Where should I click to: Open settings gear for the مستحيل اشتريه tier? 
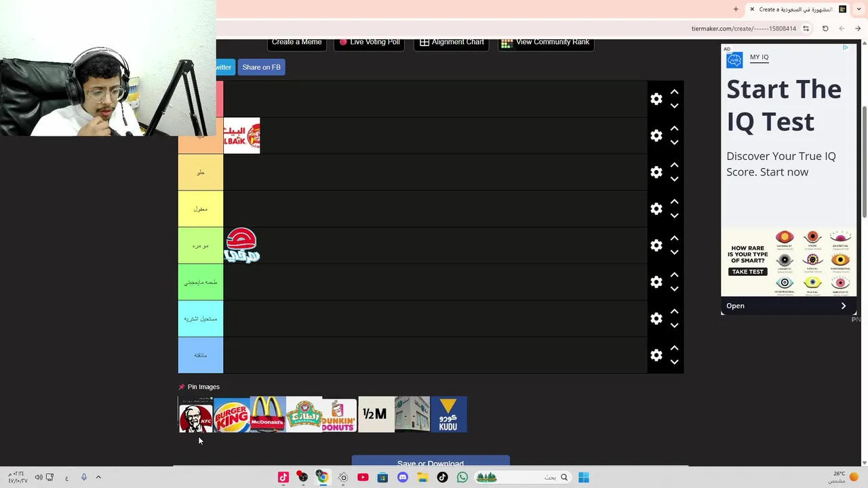click(x=656, y=319)
